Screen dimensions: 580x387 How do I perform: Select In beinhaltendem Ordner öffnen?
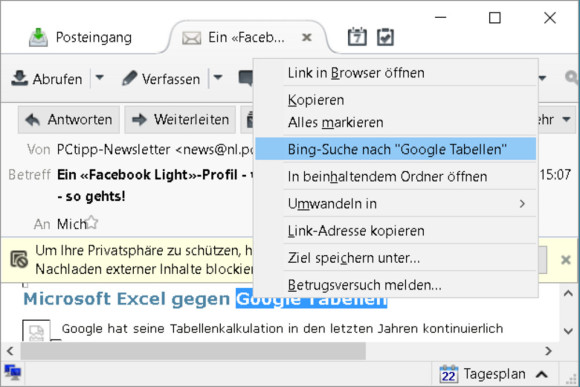395,176
